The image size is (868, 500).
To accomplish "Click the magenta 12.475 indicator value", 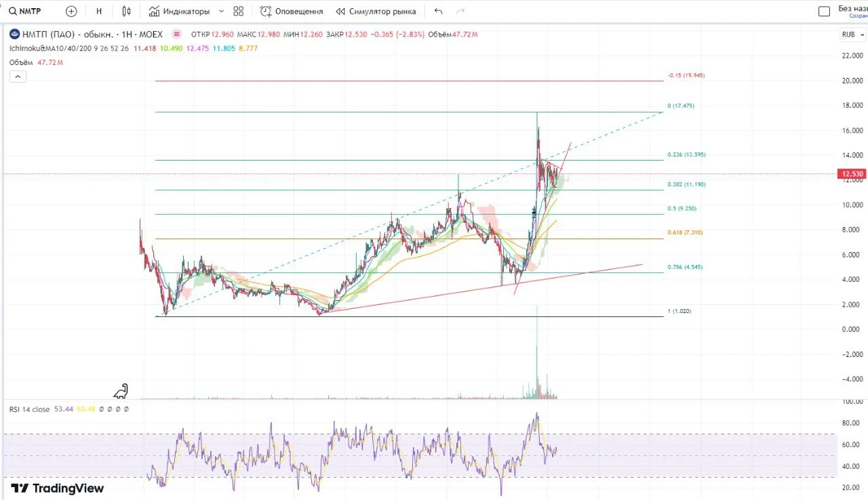I will 196,48.
